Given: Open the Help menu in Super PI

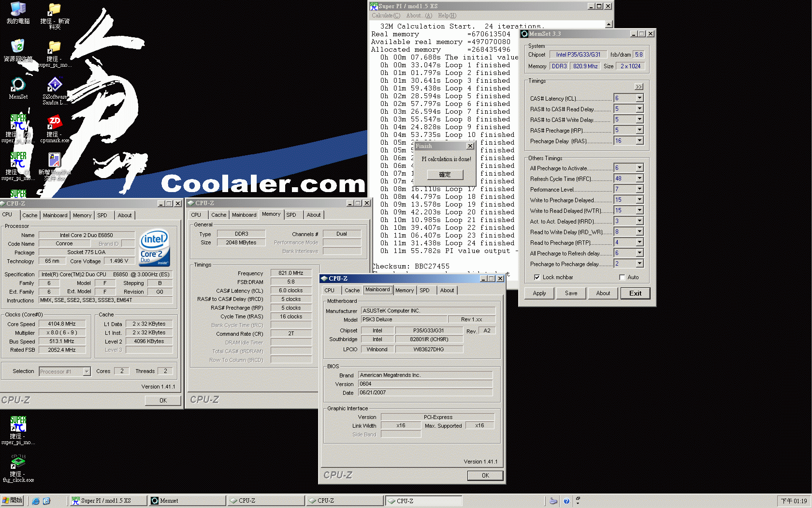Looking at the screenshot, I should (447, 15).
